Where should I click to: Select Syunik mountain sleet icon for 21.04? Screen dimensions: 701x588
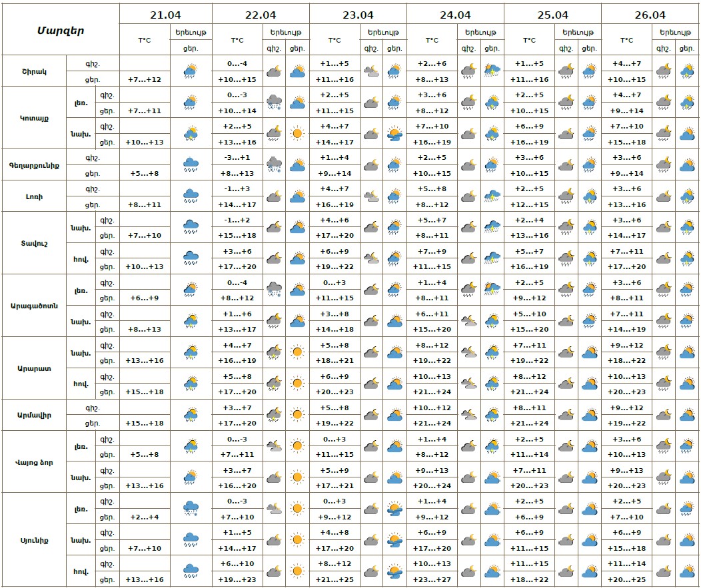pos(191,509)
